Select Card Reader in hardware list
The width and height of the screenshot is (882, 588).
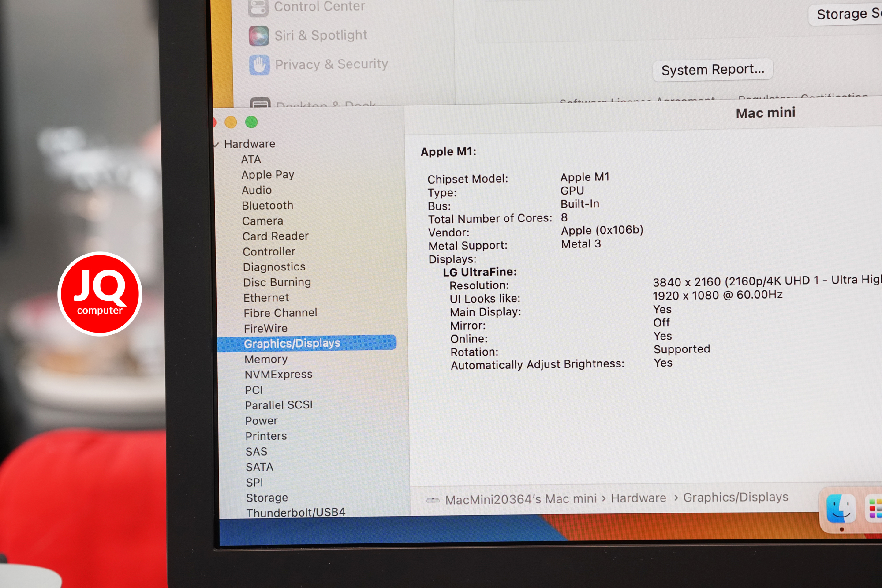275,236
